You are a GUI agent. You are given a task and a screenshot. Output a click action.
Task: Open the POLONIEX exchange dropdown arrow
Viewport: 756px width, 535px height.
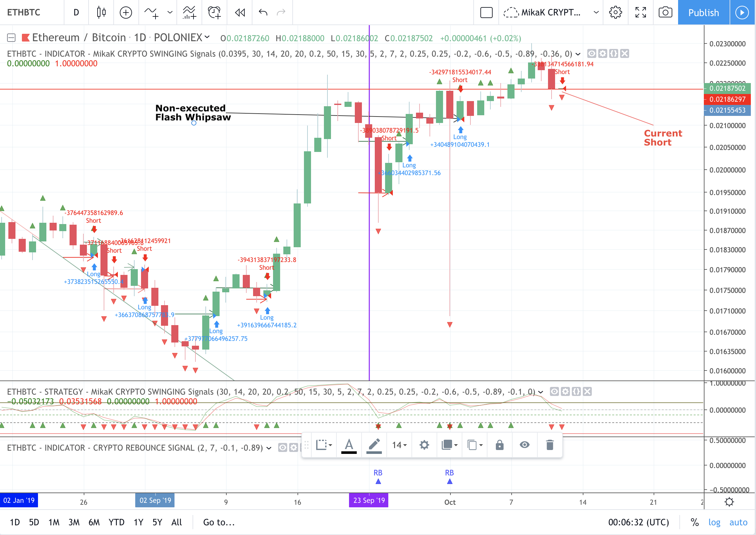click(207, 37)
